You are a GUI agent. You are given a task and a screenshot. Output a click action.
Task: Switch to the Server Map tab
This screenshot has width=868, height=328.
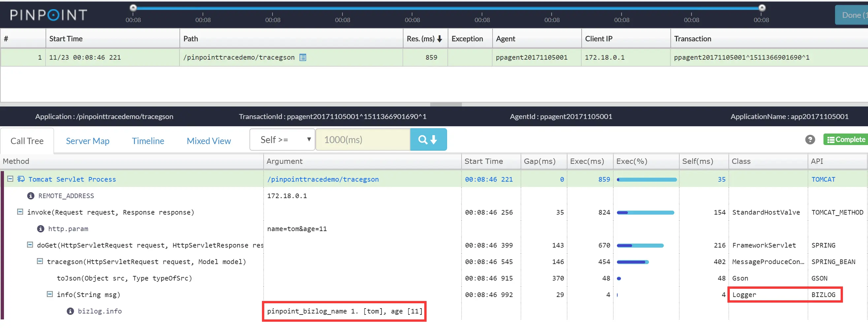click(88, 141)
